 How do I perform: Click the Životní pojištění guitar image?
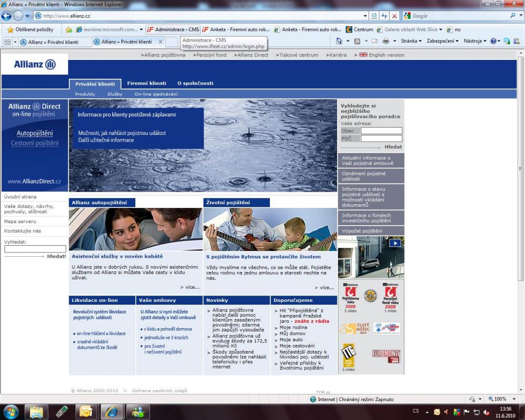pyautogui.click(x=270, y=229)
